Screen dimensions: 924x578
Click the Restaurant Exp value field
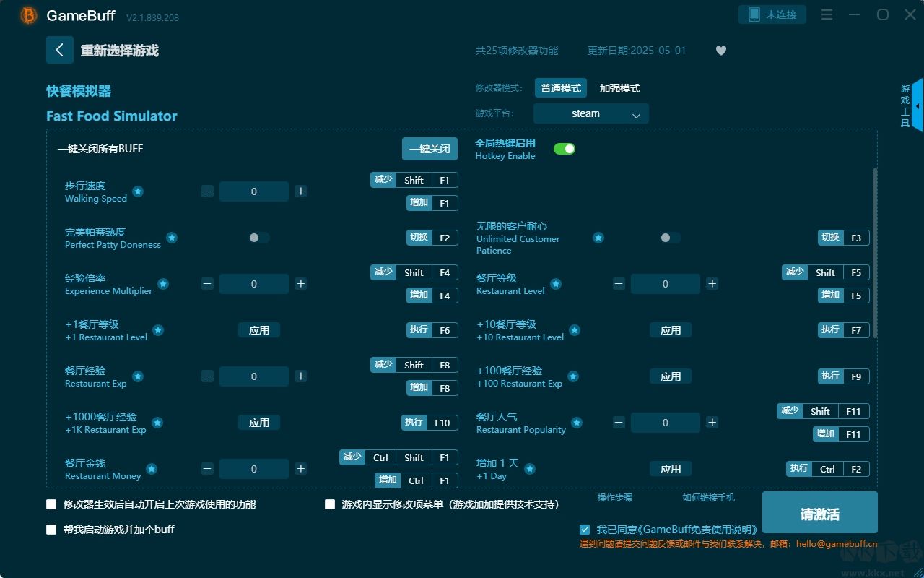pyautogui.click(x=254, y=376)
